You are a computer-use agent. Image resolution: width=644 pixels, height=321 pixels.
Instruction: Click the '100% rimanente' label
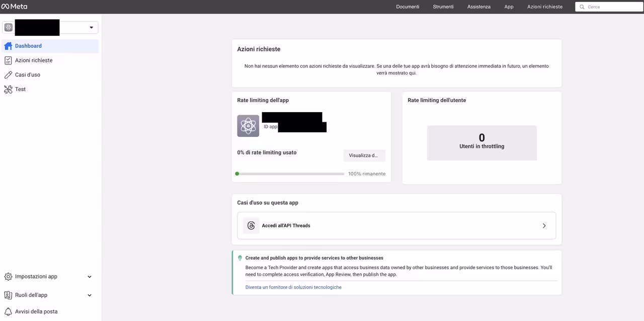[367, 174]
